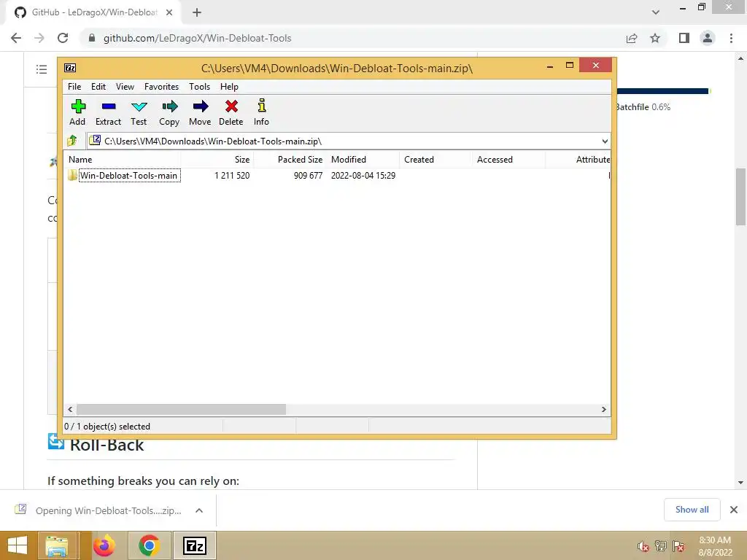Toggle Chrome side panel icon
The image size is (747, 560).
(x=684, y=38)
